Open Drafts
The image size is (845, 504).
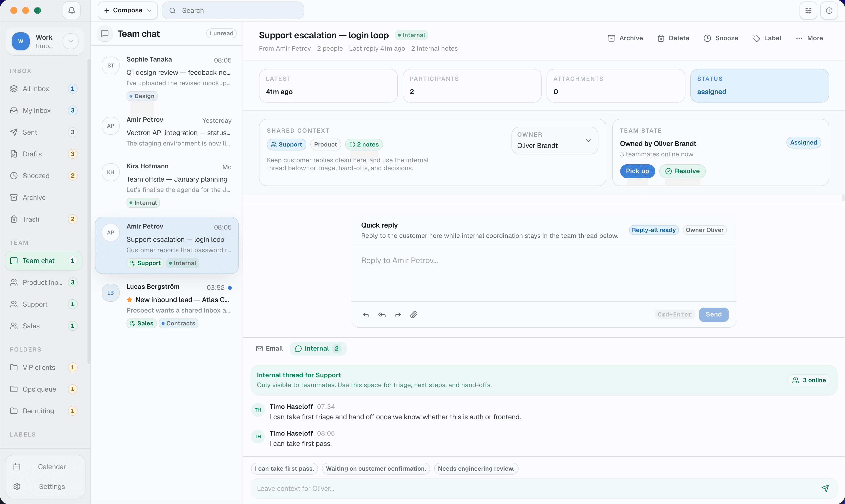point(44,154)
